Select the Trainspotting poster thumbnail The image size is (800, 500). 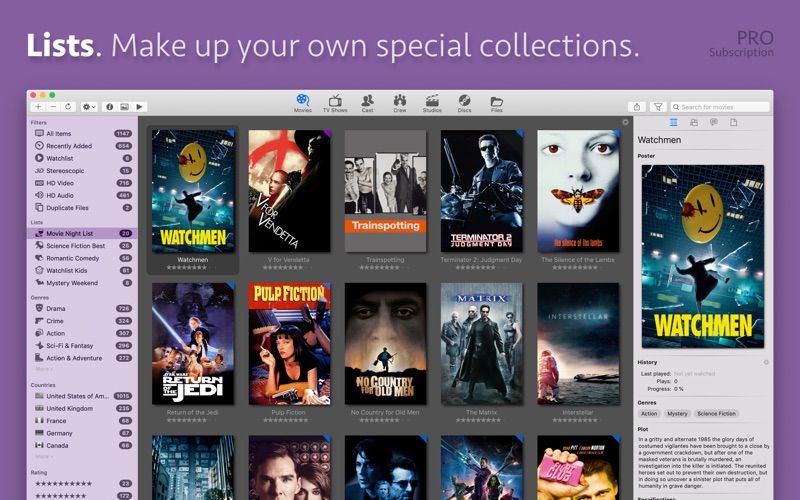385,191
